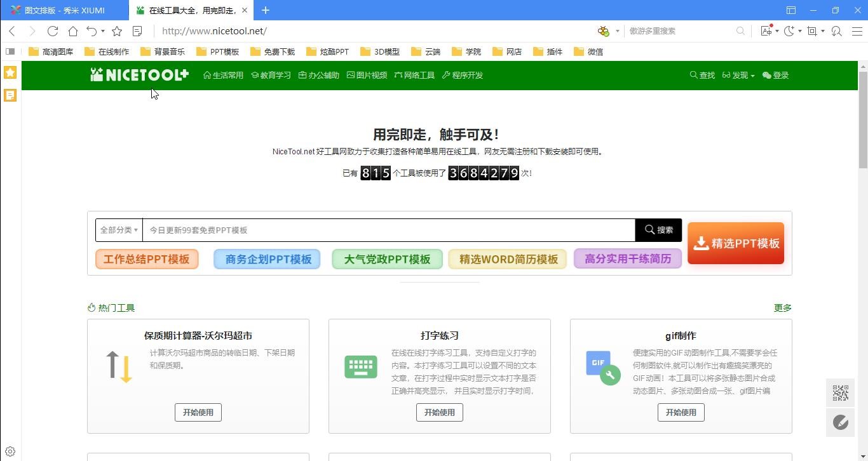Viewport: 868px width, 461px height.
Task: Open the translate tool icon in toolbar
Action: (x=766, y=31)
